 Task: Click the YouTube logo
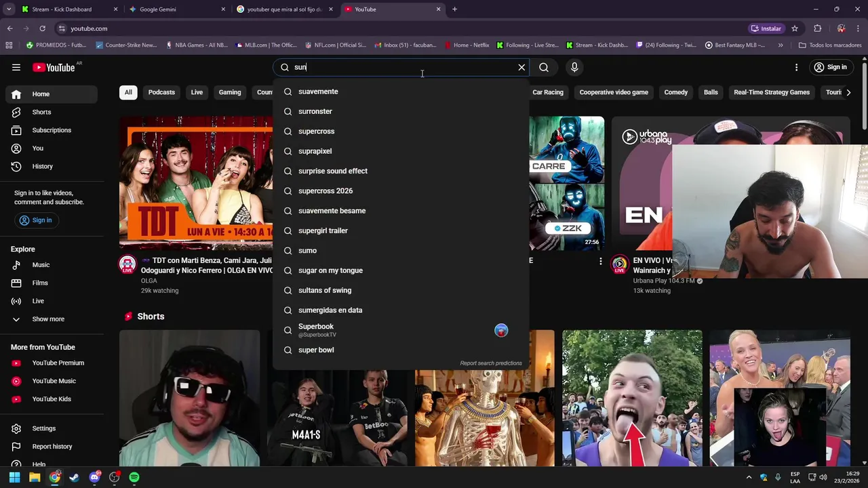coord(54,67)
